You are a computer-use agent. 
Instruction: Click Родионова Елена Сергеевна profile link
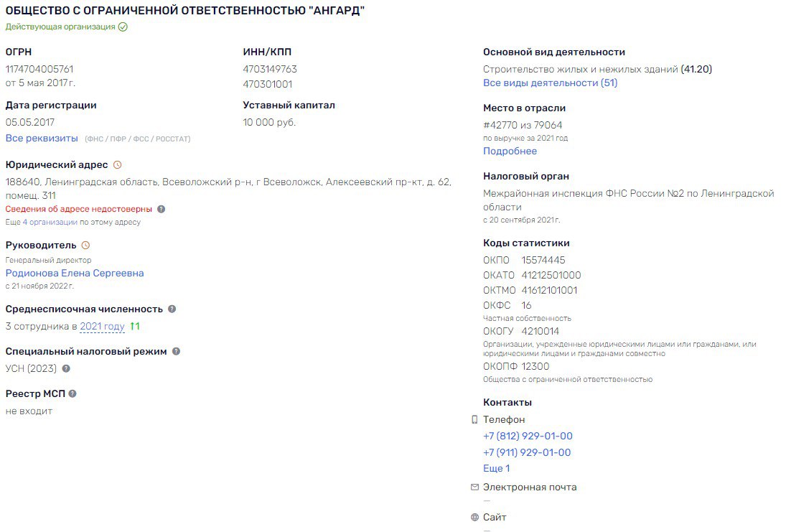(x=75, y=273)
